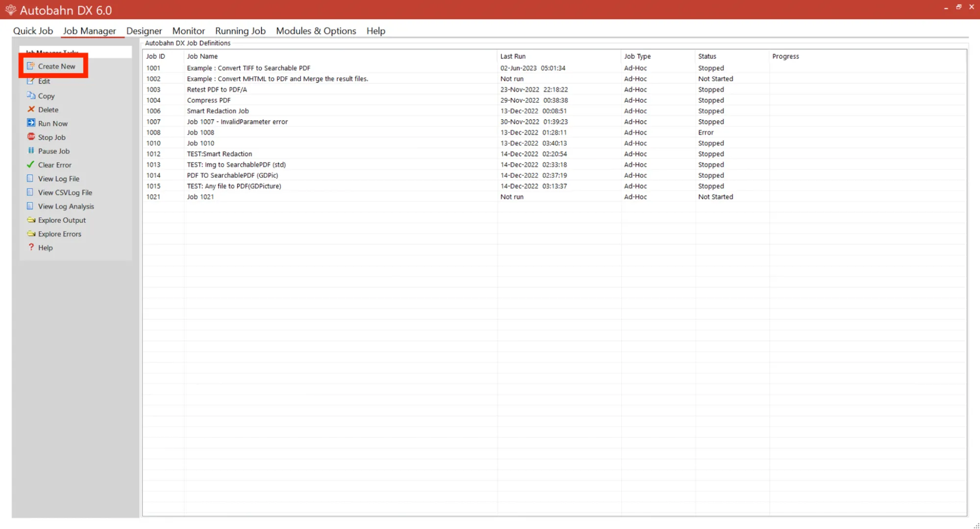
Task: Click the Pause Job icon
Action: coord(31,150)
